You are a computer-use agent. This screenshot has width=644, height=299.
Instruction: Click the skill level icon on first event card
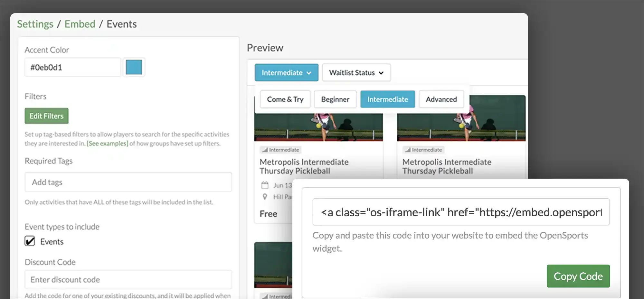tap(265, 150)
